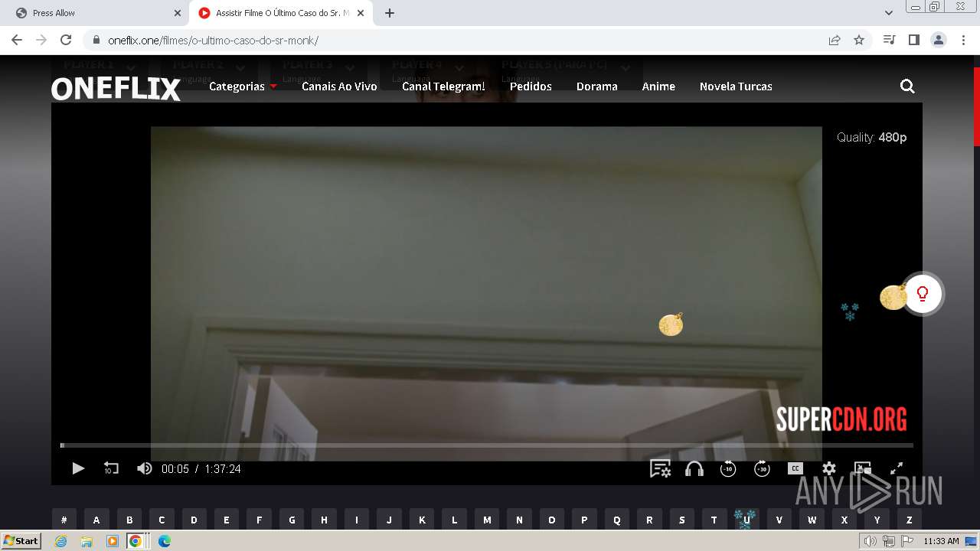Viewport: 980px width, 551px height.
Task: Reload the current page
Action: click(66, 40)
